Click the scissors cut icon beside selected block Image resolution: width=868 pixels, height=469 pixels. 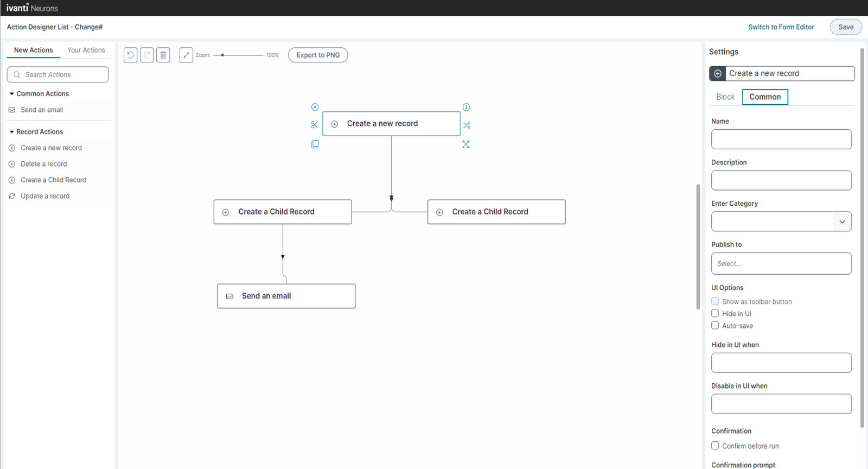point(315,125)
